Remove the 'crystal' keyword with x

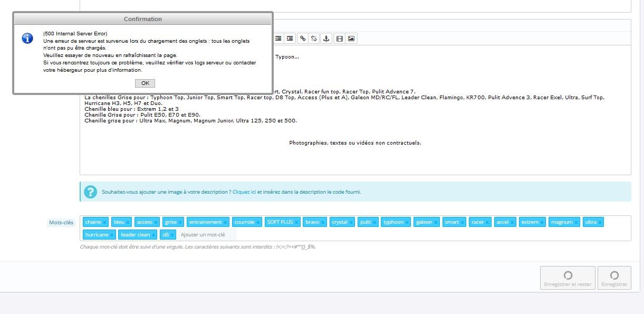351,223
